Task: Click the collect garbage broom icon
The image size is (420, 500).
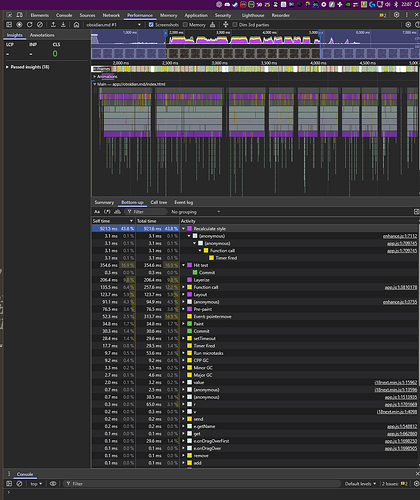Action: (x=212, y=25)
